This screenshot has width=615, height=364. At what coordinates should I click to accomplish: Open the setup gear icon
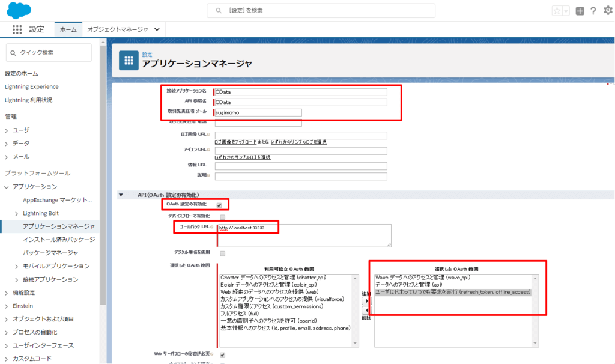point(608,11)
